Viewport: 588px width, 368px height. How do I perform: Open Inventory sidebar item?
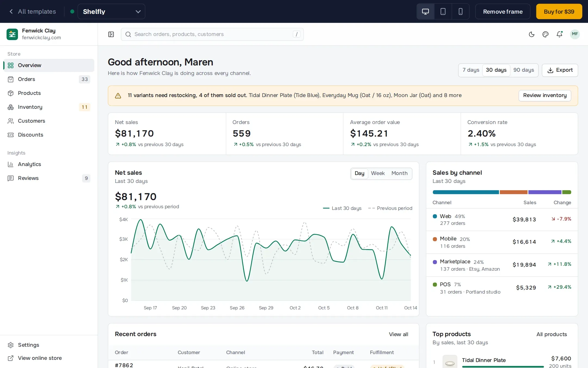click(x=49, y=107)
